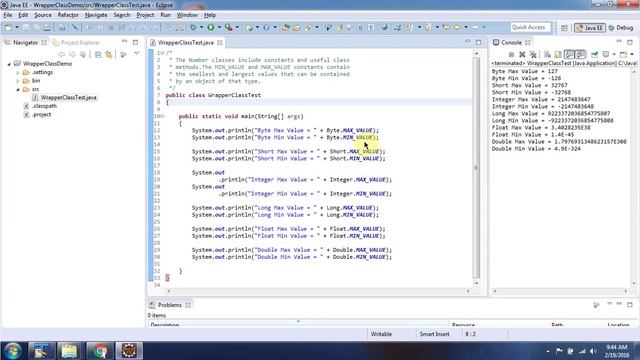This screenshot has height=360, width=640.
Task: Click the Open Console icon
Action: point(623,54)
